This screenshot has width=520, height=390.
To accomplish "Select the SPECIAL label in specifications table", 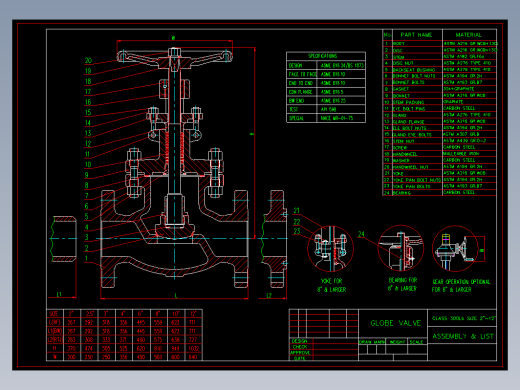I will tap(296, 118).
